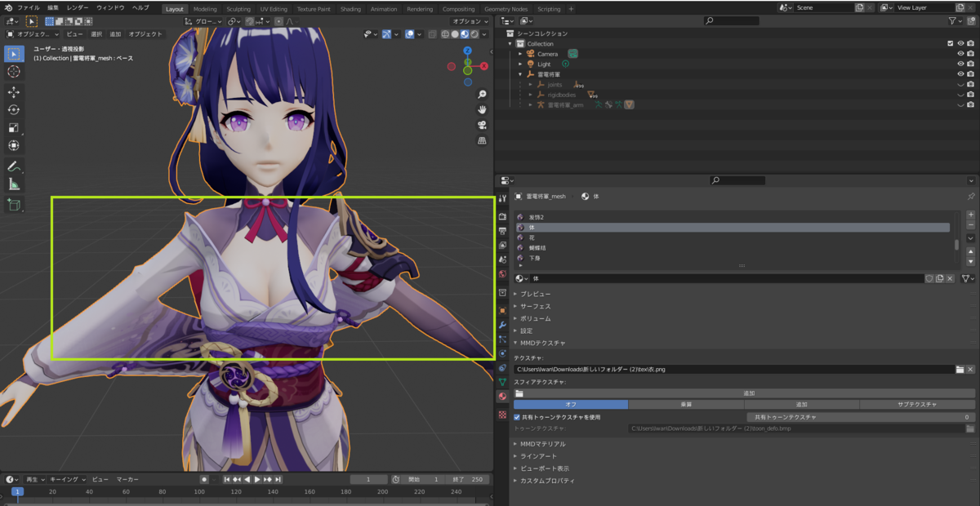Select the Transform tool

pyautogui.click(x=14, y=146)
